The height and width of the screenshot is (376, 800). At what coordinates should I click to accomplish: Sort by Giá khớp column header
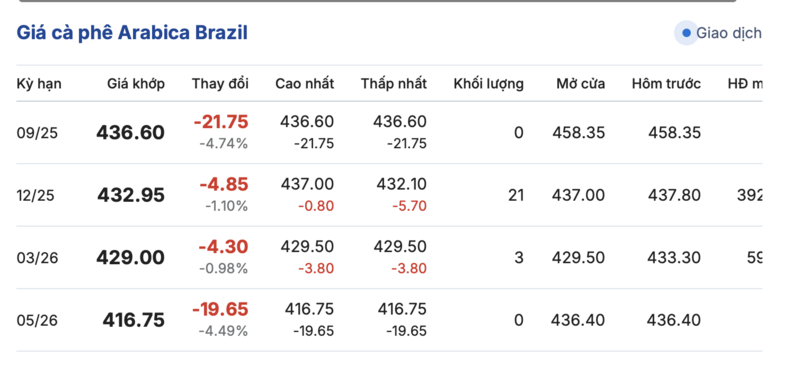[136, 84]
